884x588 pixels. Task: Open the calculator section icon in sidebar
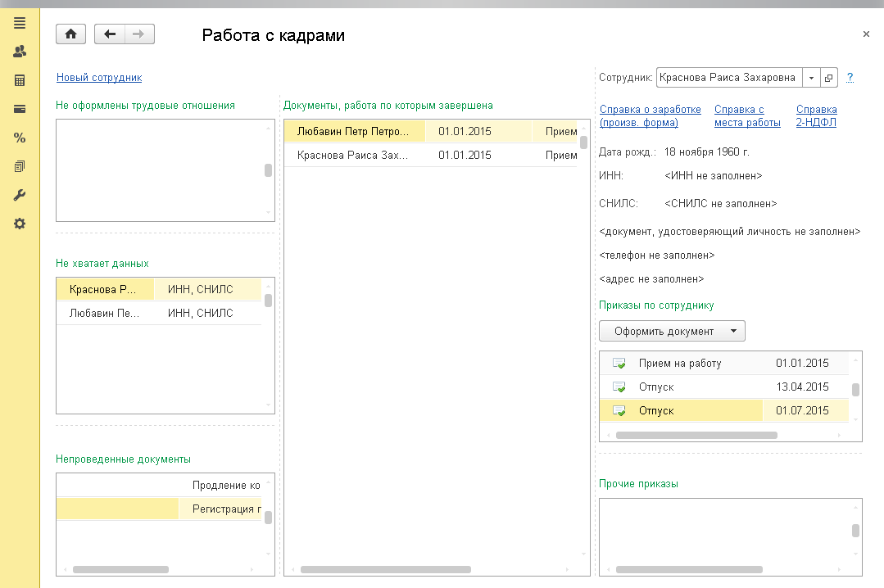20,80
